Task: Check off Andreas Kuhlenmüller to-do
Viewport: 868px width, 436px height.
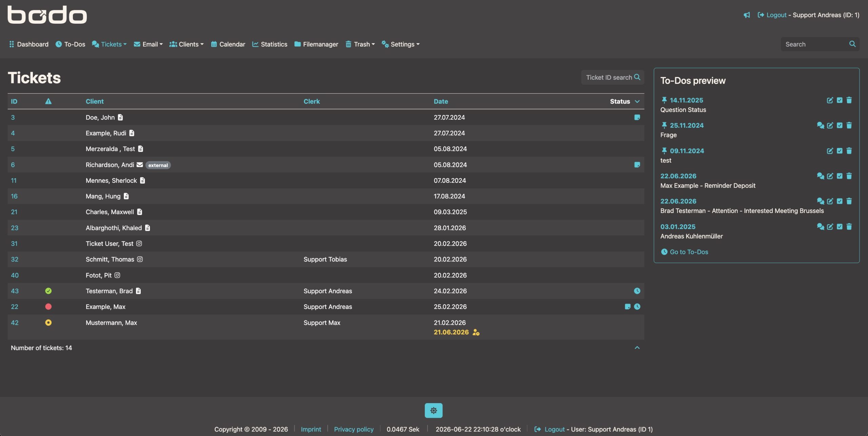Action: tap(840, 226)
